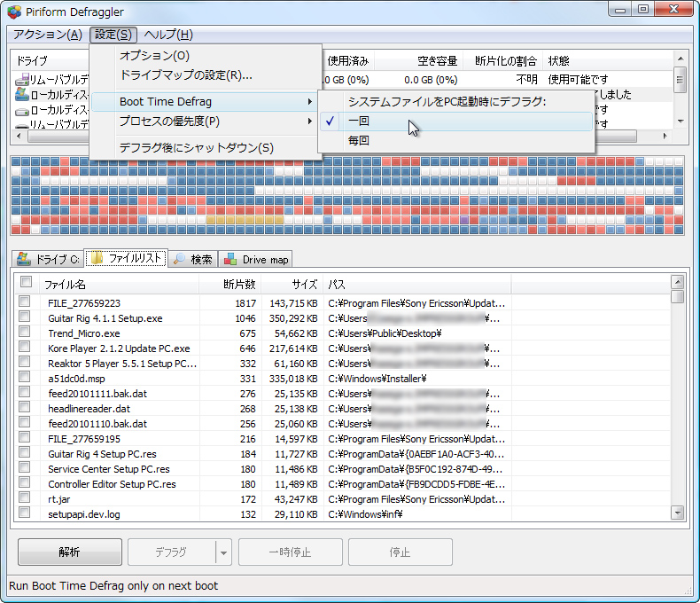This screenshot has height=603, width=700.
Task: Click the Piriform Defraggler title bar icon
Action: (14, 12)
